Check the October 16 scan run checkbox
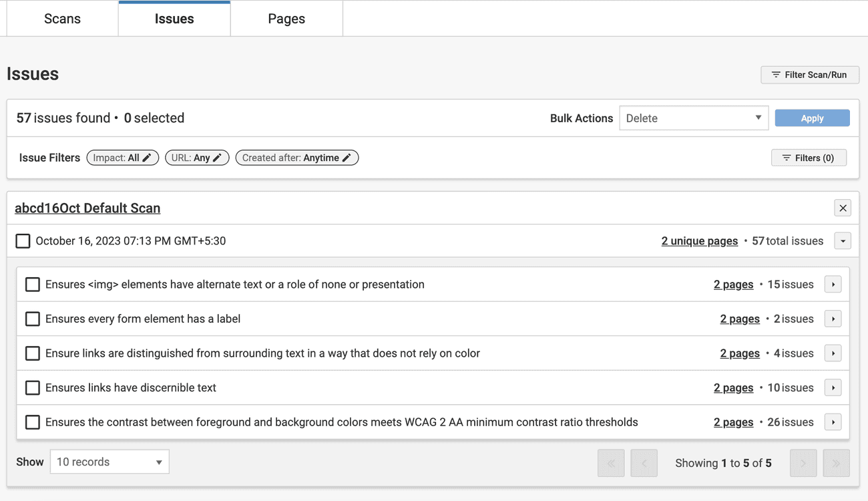The image size is (868, 501). [x=23, y=240]
